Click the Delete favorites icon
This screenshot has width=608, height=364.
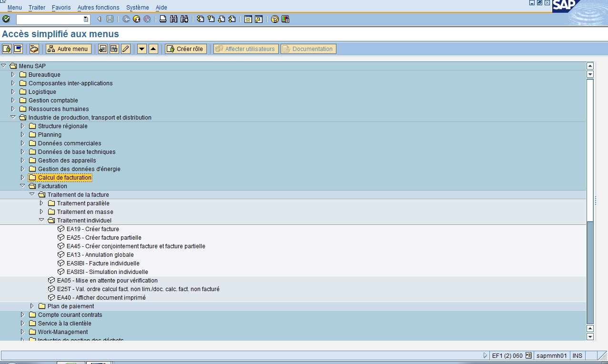point(114,49)
